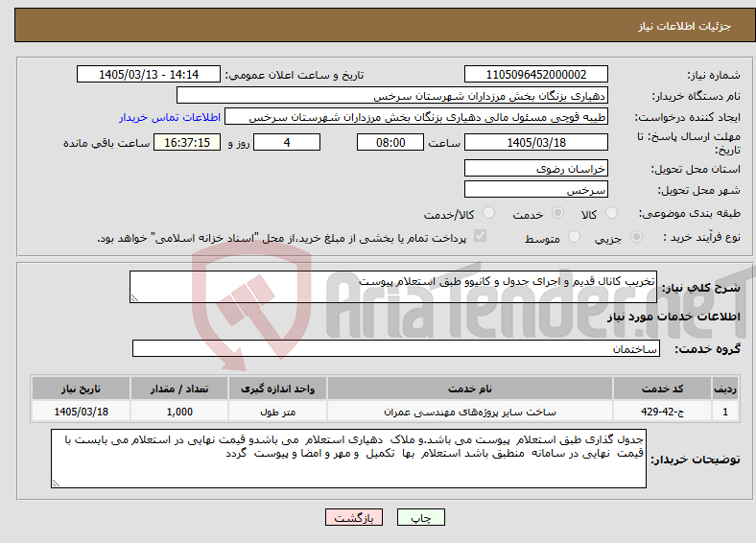
Task: Click the نوع فرآیند خرید label
Action: 702,237
